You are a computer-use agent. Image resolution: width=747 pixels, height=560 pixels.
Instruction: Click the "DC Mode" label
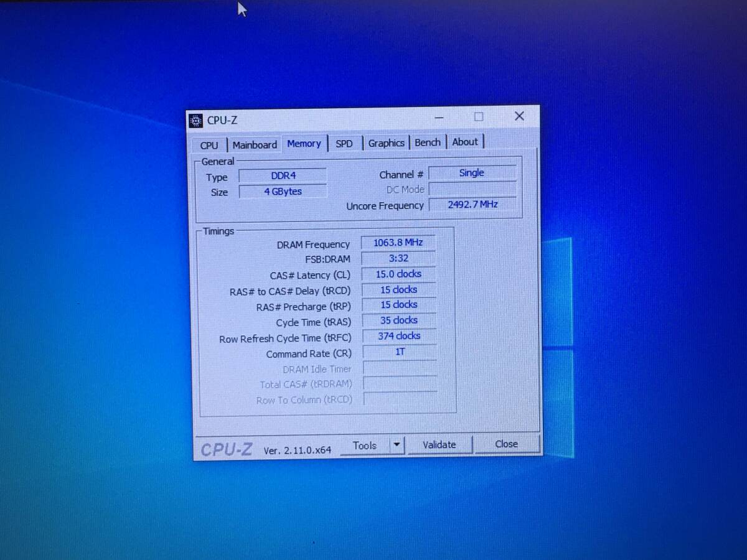click(405, 190)
